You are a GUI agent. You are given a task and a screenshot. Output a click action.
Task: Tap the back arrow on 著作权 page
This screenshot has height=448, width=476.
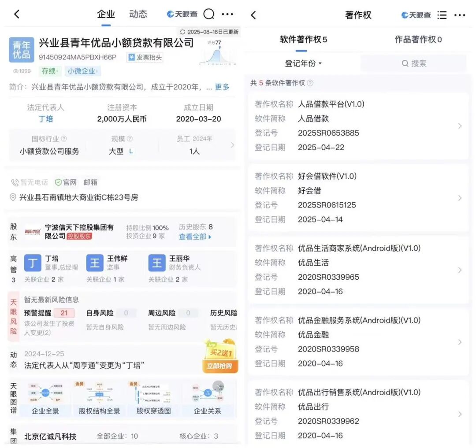(x=253, y=15)
